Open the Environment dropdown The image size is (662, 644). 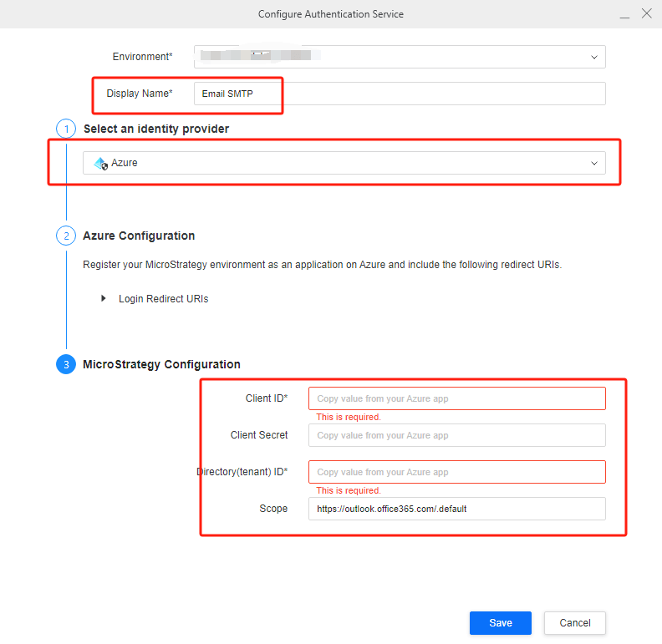(x=400, y=57)
